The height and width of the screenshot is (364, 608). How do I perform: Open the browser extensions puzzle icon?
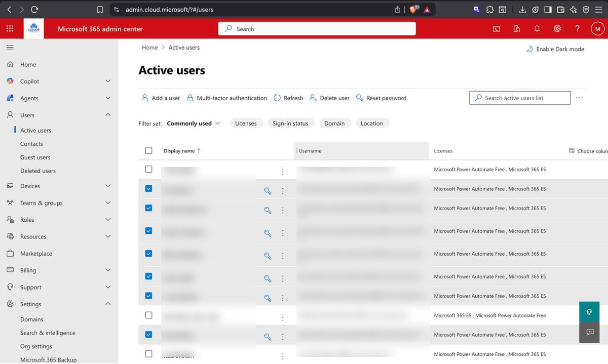(x=489, y=10)
